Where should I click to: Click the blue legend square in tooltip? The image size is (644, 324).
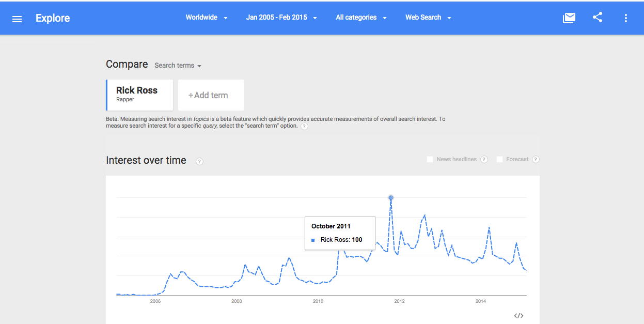pos(313,240)
